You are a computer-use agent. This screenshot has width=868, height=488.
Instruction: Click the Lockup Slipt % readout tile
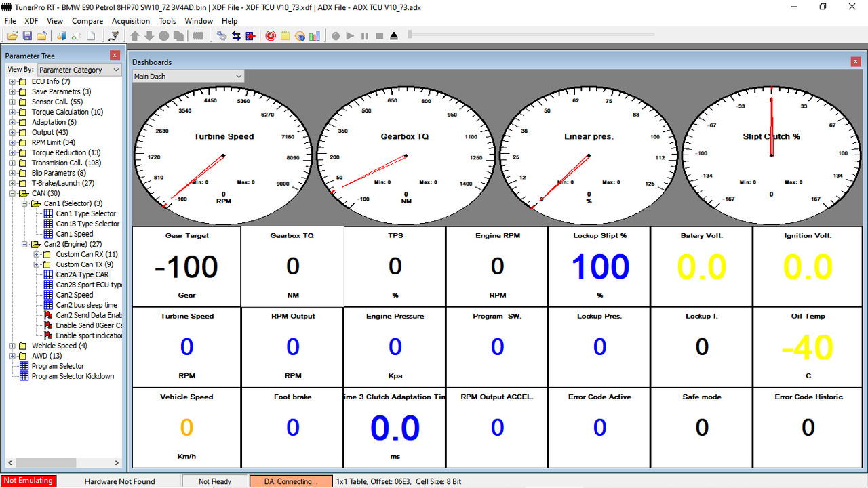(599, 266)
